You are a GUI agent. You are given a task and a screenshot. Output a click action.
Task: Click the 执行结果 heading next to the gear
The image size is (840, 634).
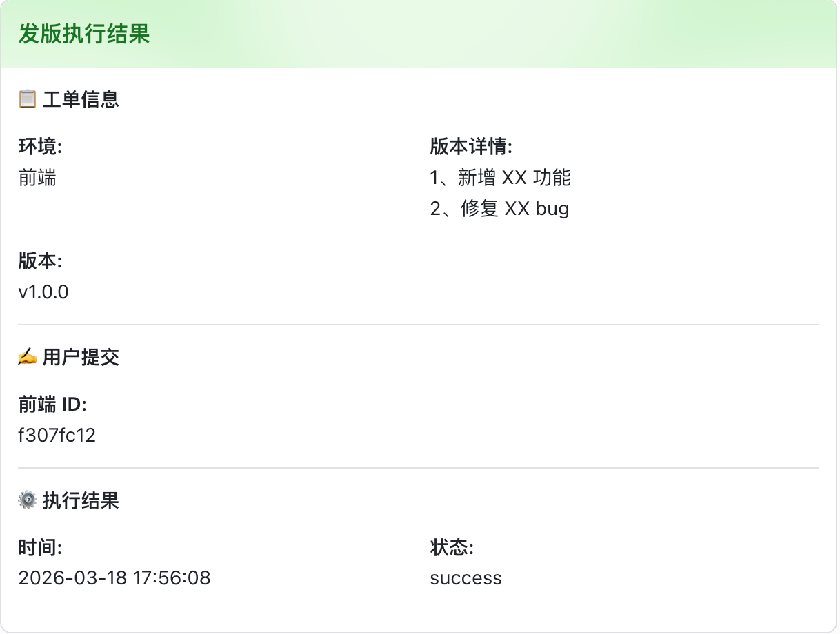coord(81,500)
